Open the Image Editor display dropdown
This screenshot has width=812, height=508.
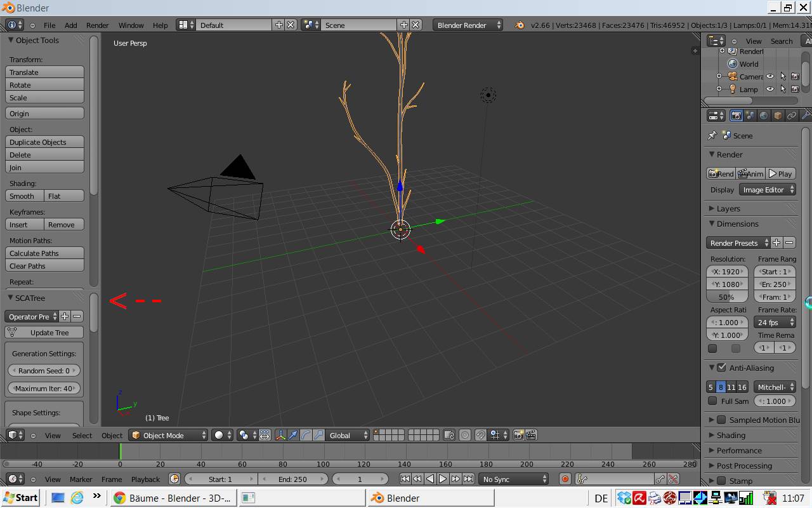768,190
